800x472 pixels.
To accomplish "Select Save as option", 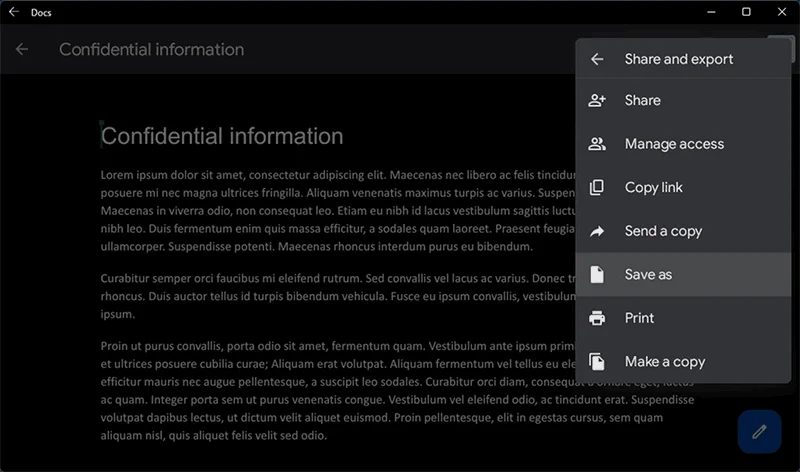I will pyautogui.click(x=683, y=275).
